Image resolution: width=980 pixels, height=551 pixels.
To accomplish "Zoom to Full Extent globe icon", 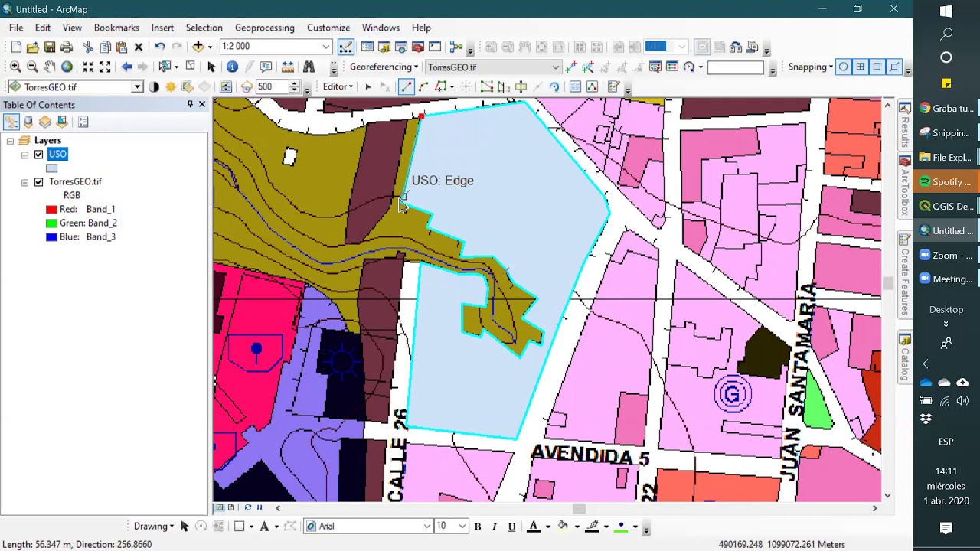I will click(67, 67).
